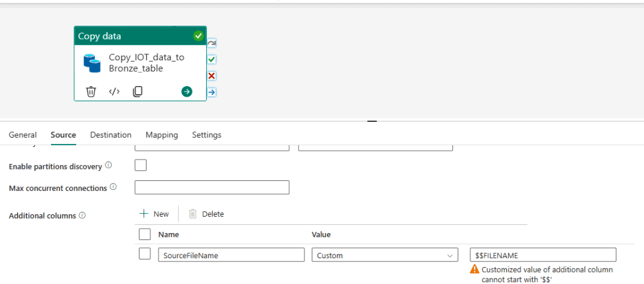Click the blue On completion connector

click(x=212, y=92)
